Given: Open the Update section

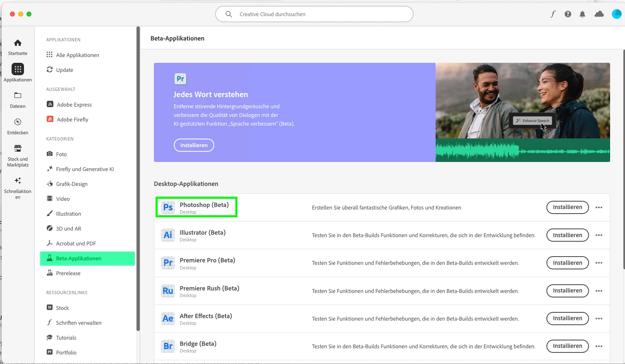Looking at the screenshot, I should [87, 70].
